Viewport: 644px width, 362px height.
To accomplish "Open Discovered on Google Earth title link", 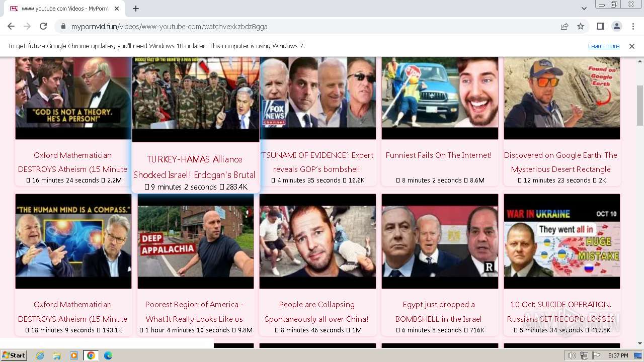I will tap(560, 162).
